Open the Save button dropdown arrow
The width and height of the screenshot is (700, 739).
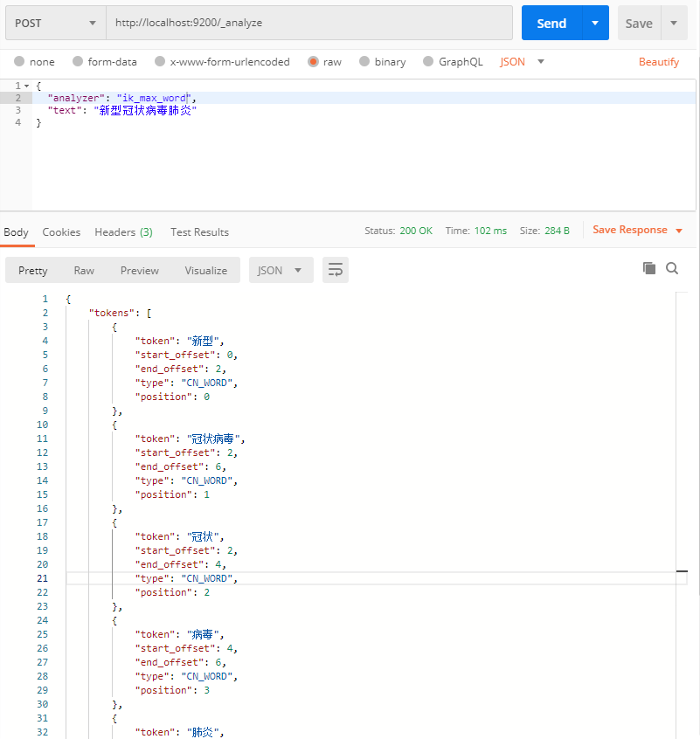pyautogui.click(x=674, y=23)
